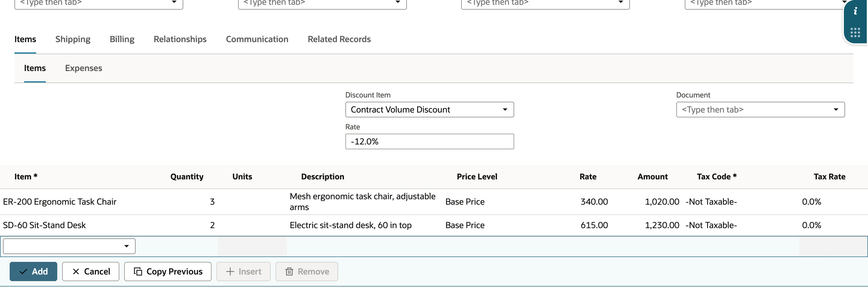The width and height of the screenshot is (868, 301).
Task: View the Related Records tab
Action: [339, 39]
